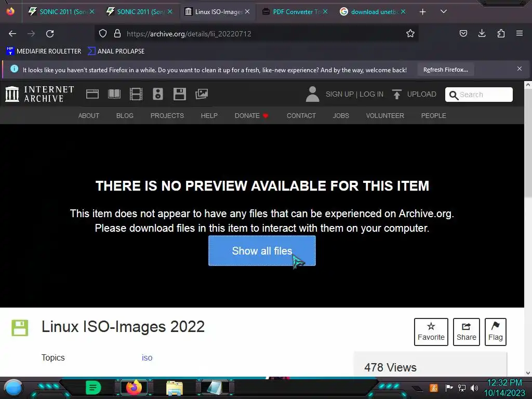Click SIGN UP link
Image resolution: width=532 pixels, height=399 pixels.
[x=340, y=95]
